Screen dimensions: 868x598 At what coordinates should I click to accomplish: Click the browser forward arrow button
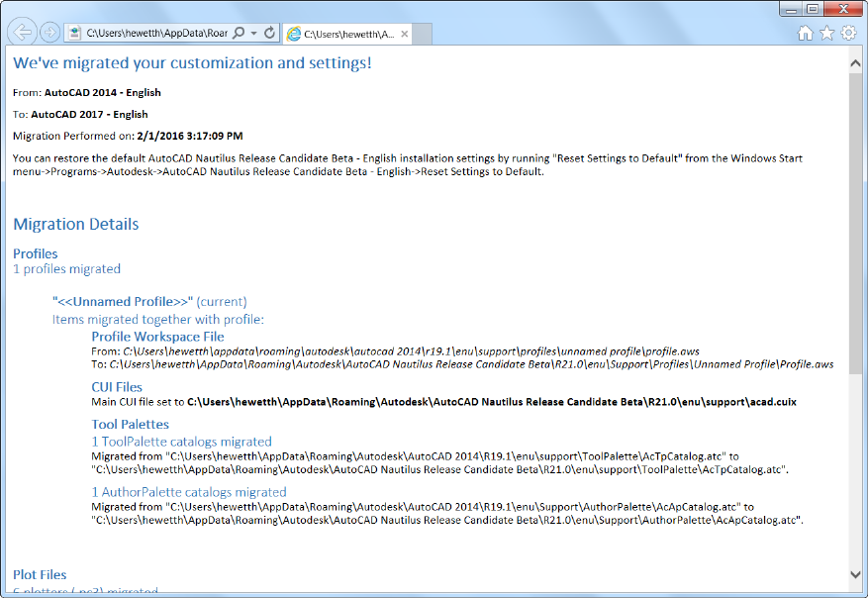coord(49,33)
